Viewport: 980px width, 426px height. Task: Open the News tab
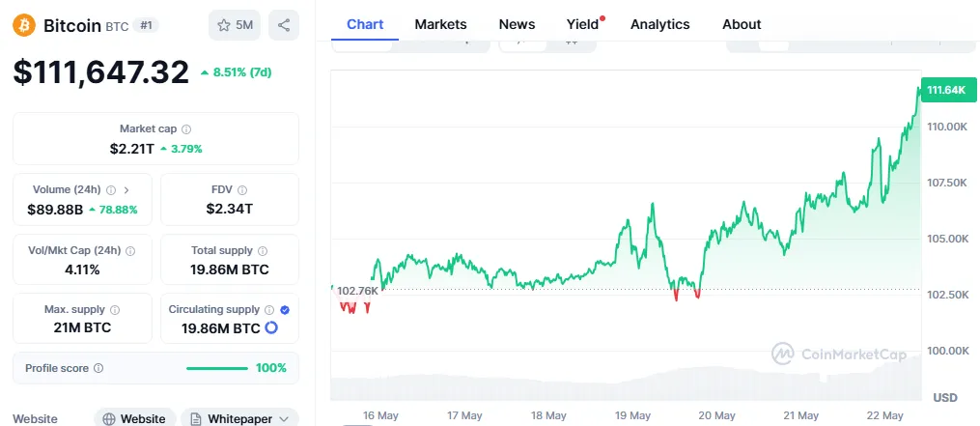coord(518,24)
